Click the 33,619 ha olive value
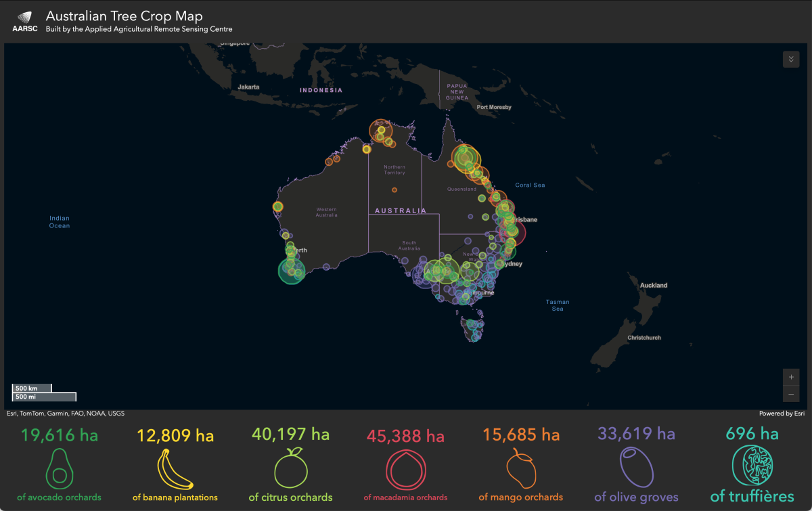The width and height of the screenshot is (812, 511). coord(635,433)
